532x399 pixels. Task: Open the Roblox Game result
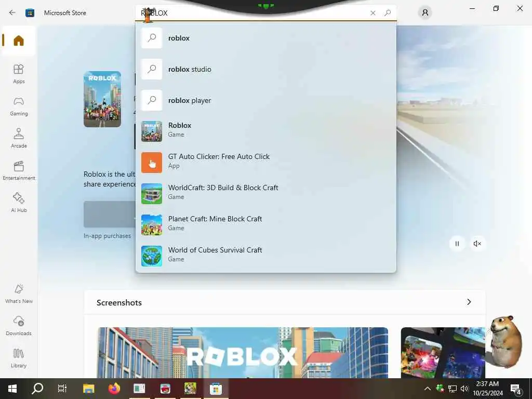coord(265,131)
